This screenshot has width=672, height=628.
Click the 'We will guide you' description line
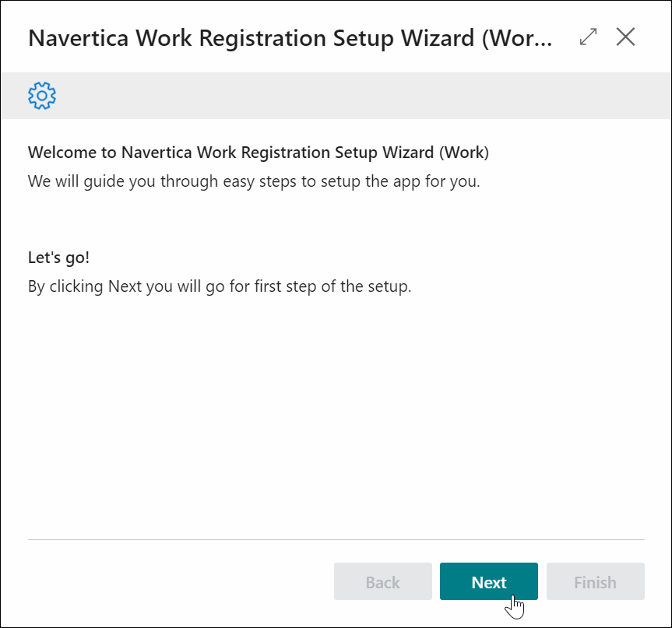(254, 181)
